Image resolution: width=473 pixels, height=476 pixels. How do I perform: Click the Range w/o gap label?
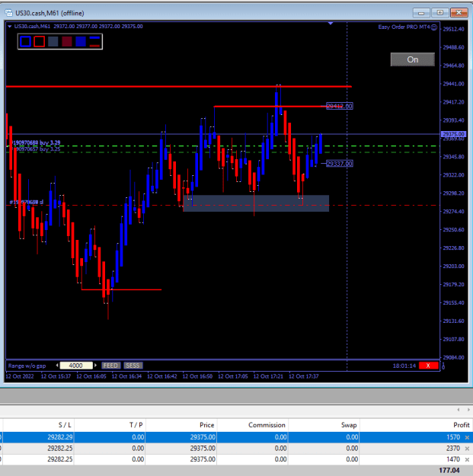tap(27, 366)
